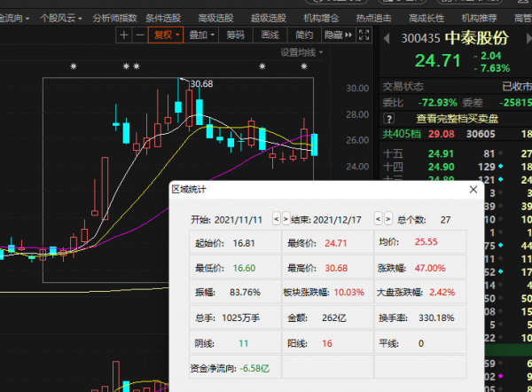Click the 筹码 toolbar button

tap(236, 35)
